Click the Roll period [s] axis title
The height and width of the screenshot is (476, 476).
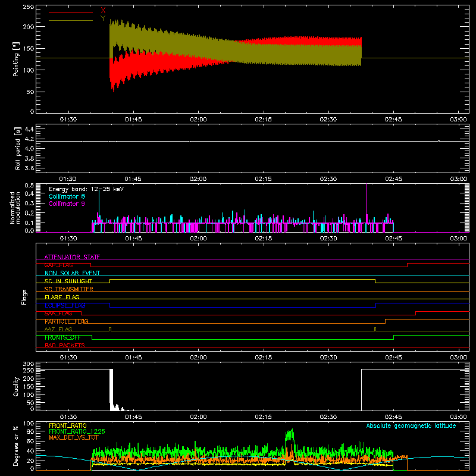click(x=18, y=148)
